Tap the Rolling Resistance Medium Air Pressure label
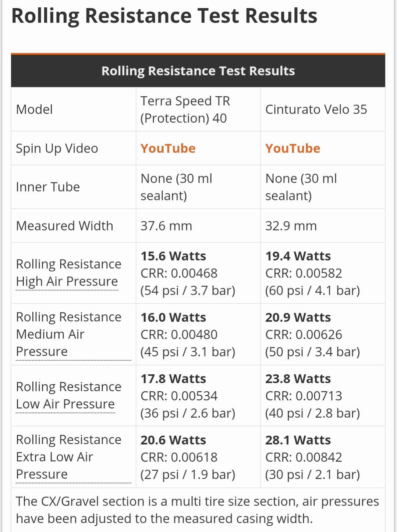The width and height of the screenshot is (397, 532). tap(68, 334)
